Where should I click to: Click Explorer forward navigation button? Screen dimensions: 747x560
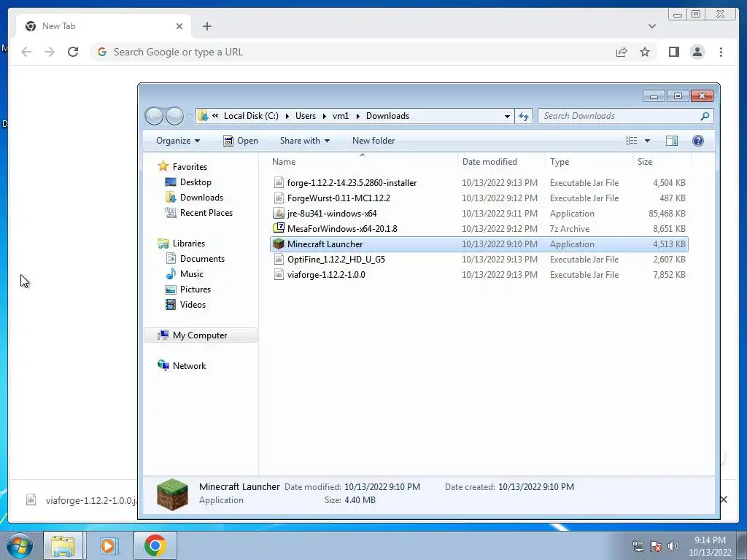[174, 116]
